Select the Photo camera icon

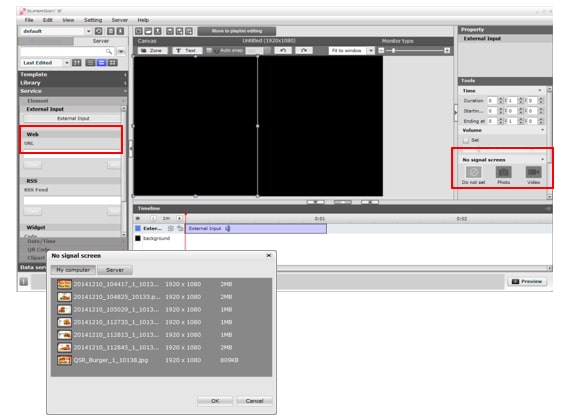503,172
